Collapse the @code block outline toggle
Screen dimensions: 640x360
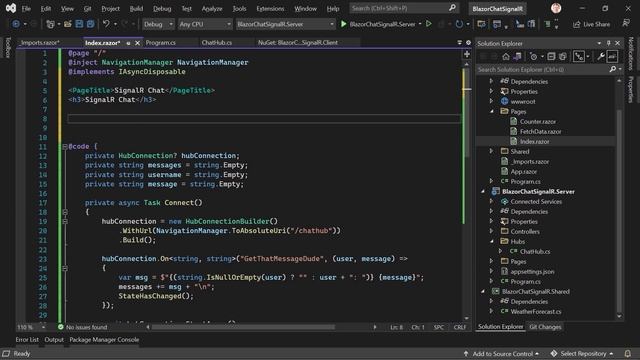[x=64, y=146]
